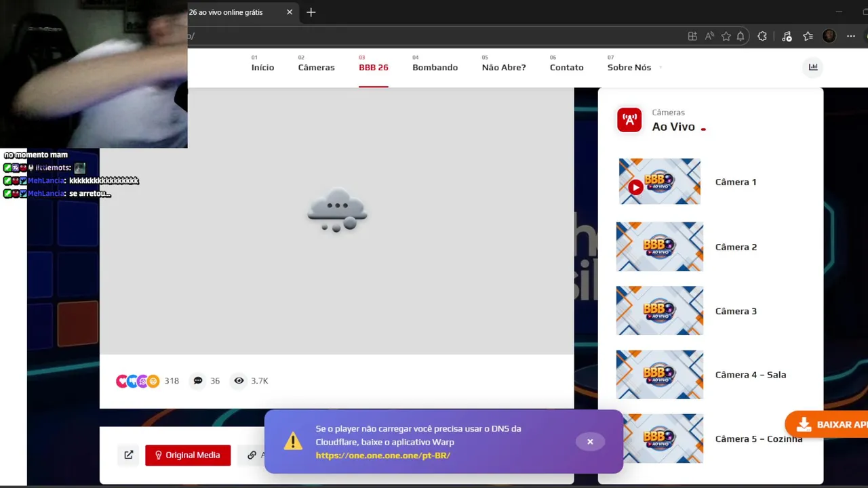
Task: Open the external link icon button
Action: (x=129, y=455)
